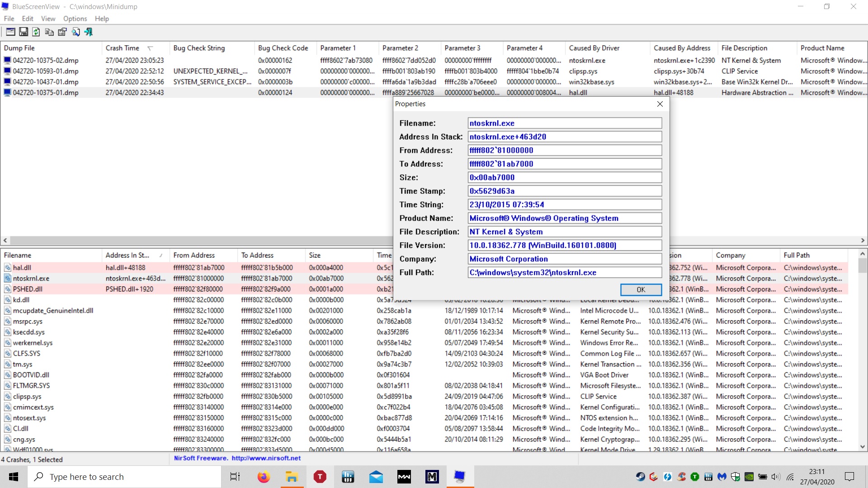This screenshot has width=868, height=488.
Task: Select the PSHED.dll driver row
Action: (197, 289)
